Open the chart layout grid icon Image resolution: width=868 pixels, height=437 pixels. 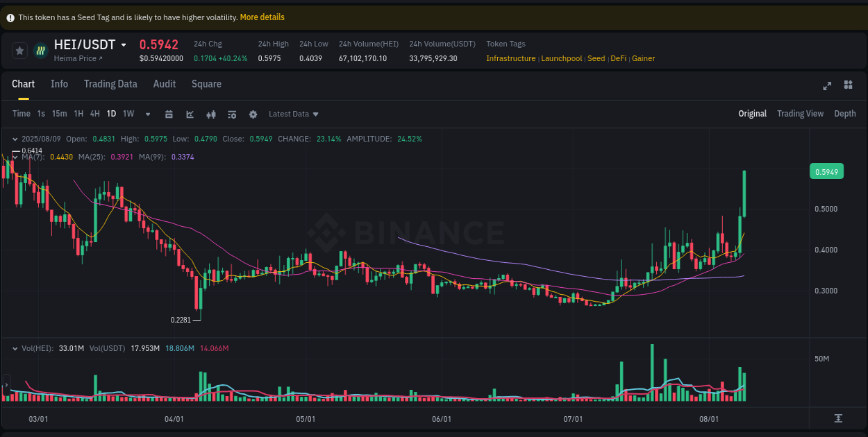click(x=848, y=85)
